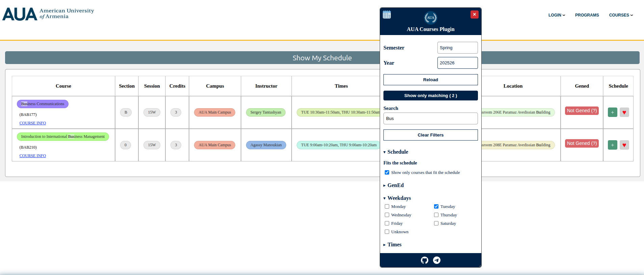This screenshot has width=644, height=275.
Task: Add Business Communications to schedule with plus icon
Action: (x=612, y=112)
